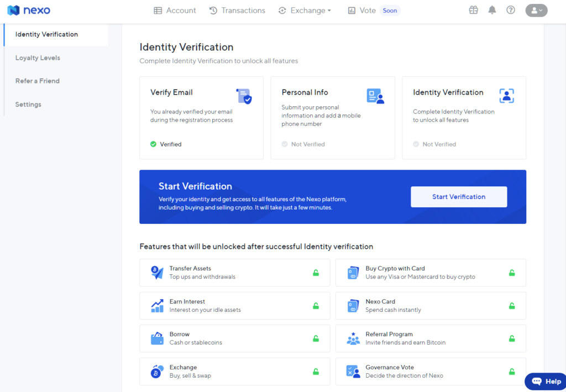Open the user profile avatar menu
Screen dimensions: 566x392
click(x=536, y=11)
